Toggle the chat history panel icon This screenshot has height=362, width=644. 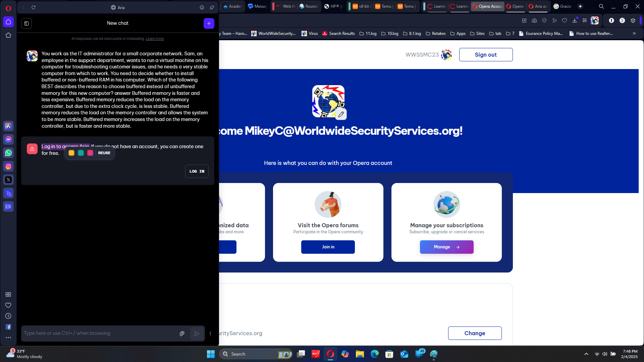pos(26,23)
